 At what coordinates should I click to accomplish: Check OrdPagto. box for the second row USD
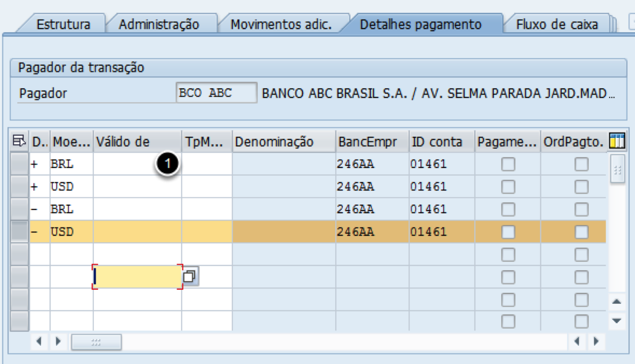[581, 187]
